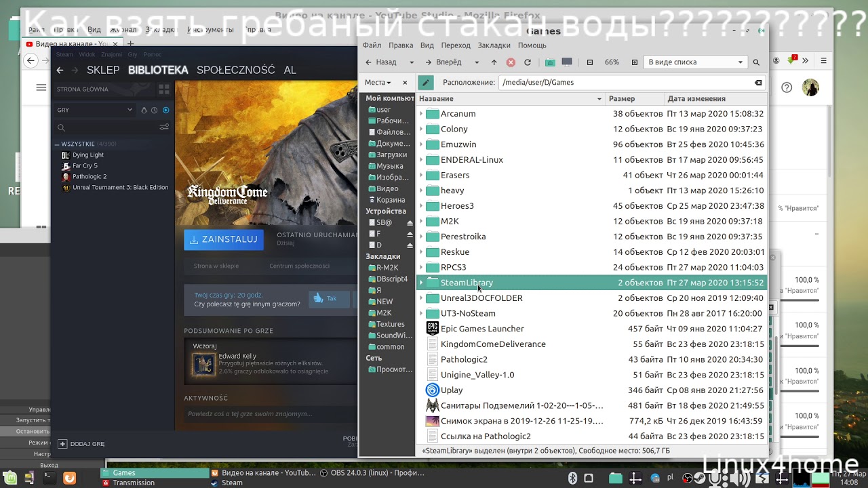Eject the SB@ device
Viewport: 868px width, 488px height.
[410, 223]
